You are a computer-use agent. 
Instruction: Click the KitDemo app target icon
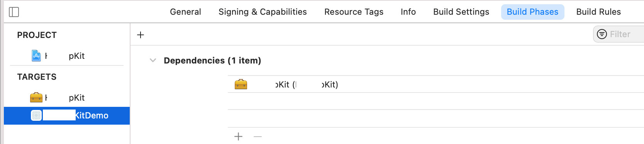pyautogui.click(x=36, y=115)
